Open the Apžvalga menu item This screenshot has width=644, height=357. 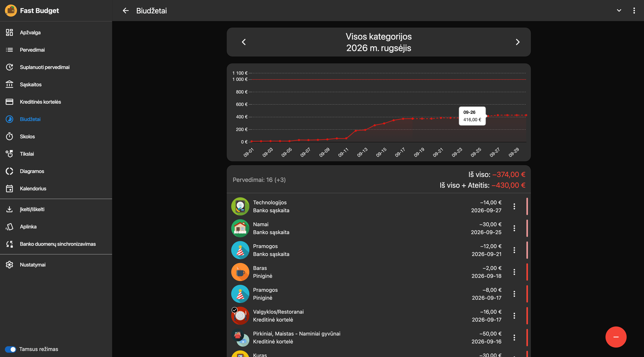tap(56, 32)
